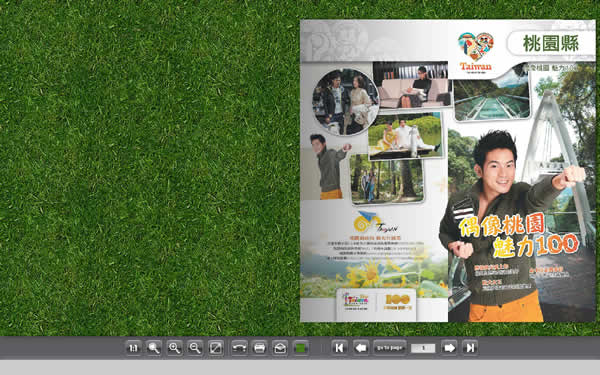The width and height of the screenshot is (600, 375).
Task: Click the page flip arrow icon
Action: pos(239,348)
